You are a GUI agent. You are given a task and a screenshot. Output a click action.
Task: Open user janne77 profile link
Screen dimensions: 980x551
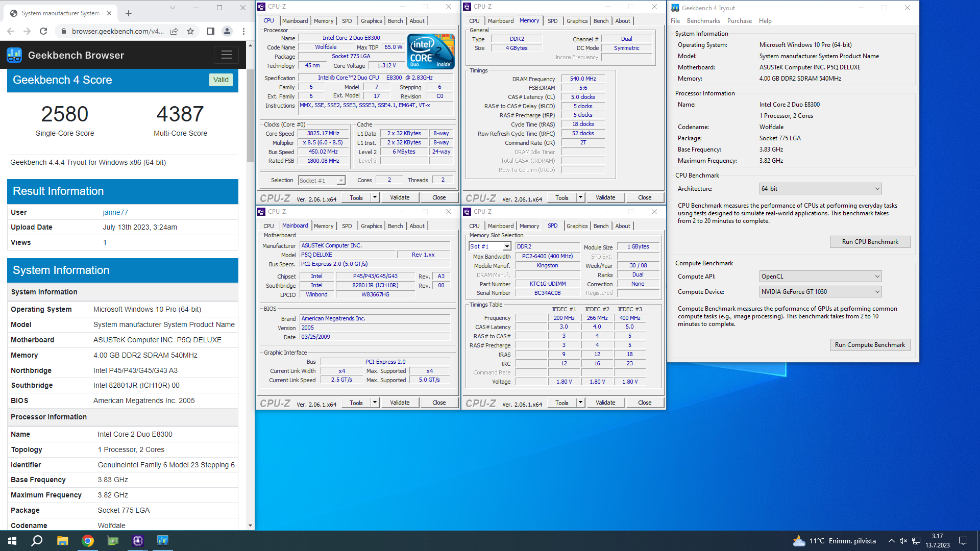[115, 212]
